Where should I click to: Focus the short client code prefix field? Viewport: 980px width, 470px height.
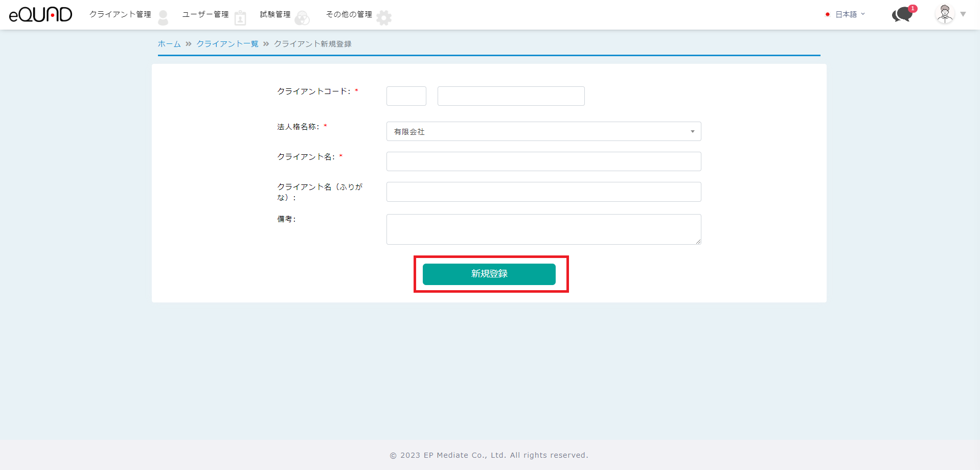click(406, 96)
